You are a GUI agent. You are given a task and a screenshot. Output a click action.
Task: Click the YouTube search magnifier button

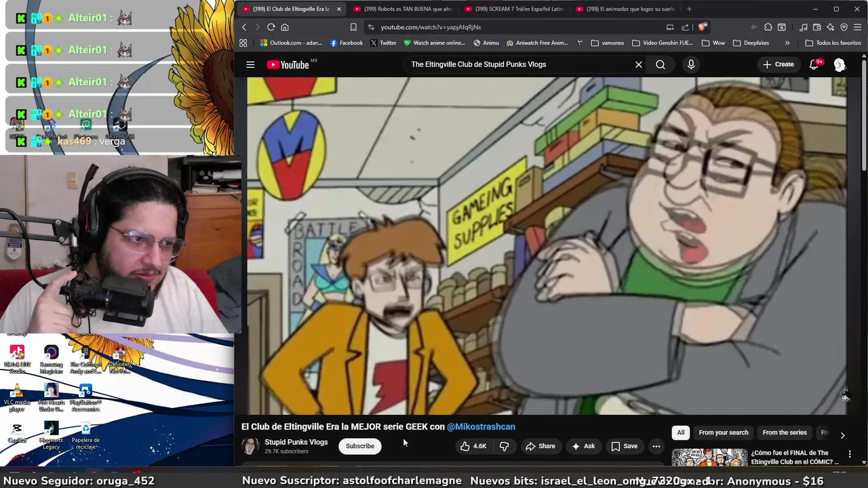click(660, 64)
